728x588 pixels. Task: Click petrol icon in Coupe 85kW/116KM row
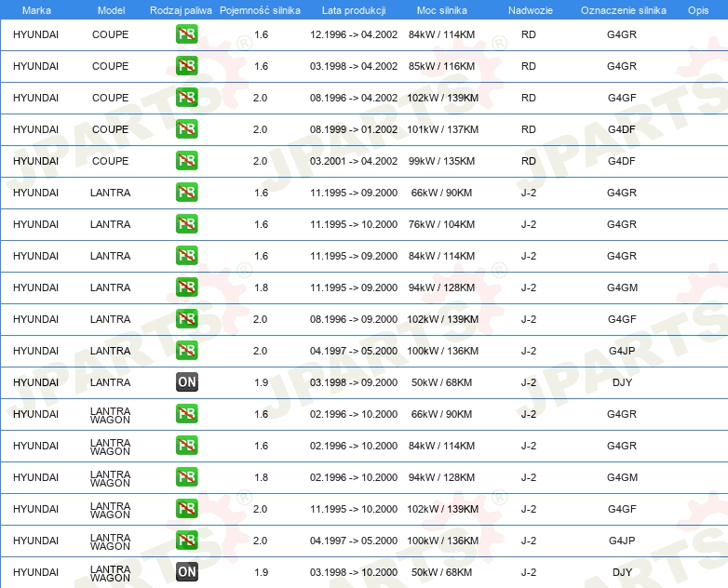click(x=186, y=66)
